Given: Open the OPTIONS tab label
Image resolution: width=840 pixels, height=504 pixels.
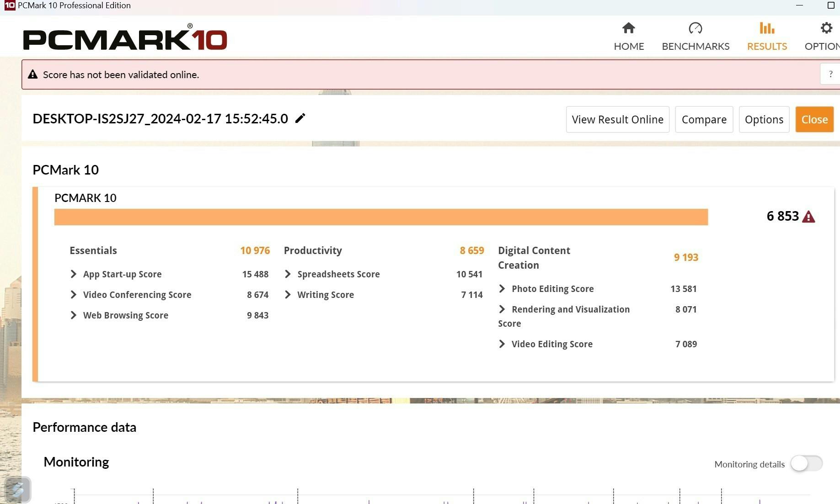Looking at the screenshot, I should pyautogui.click(x=822, y=46).
